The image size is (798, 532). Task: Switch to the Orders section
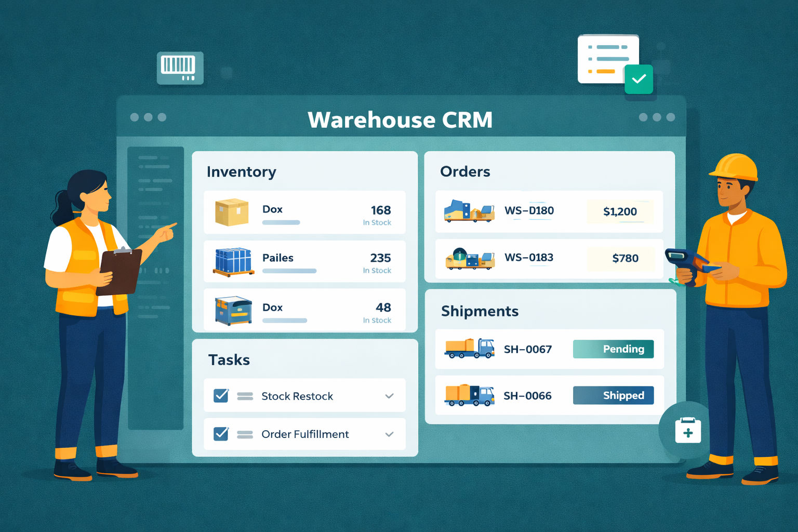(x=465, y=171)
